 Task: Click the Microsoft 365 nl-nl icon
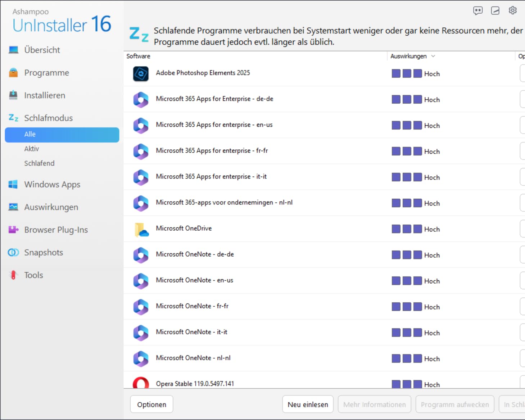pyautogui.click(x=141, y=203)
